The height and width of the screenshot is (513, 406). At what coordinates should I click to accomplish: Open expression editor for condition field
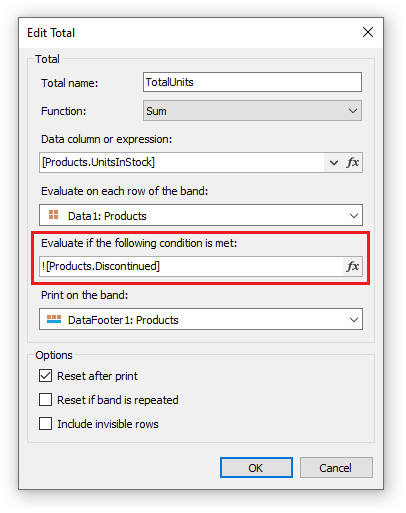[x=353, y=266]
